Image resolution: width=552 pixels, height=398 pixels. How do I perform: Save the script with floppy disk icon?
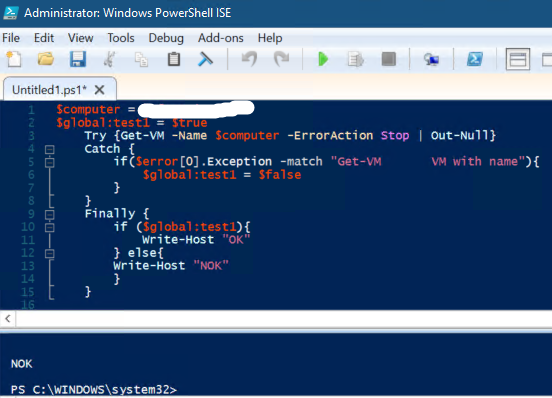77,59
